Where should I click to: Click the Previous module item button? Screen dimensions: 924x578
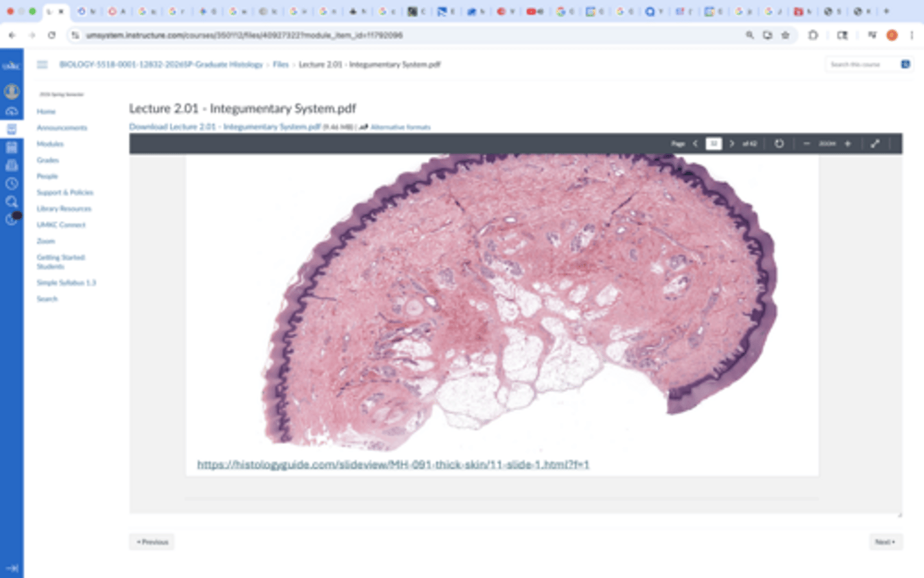152,542
